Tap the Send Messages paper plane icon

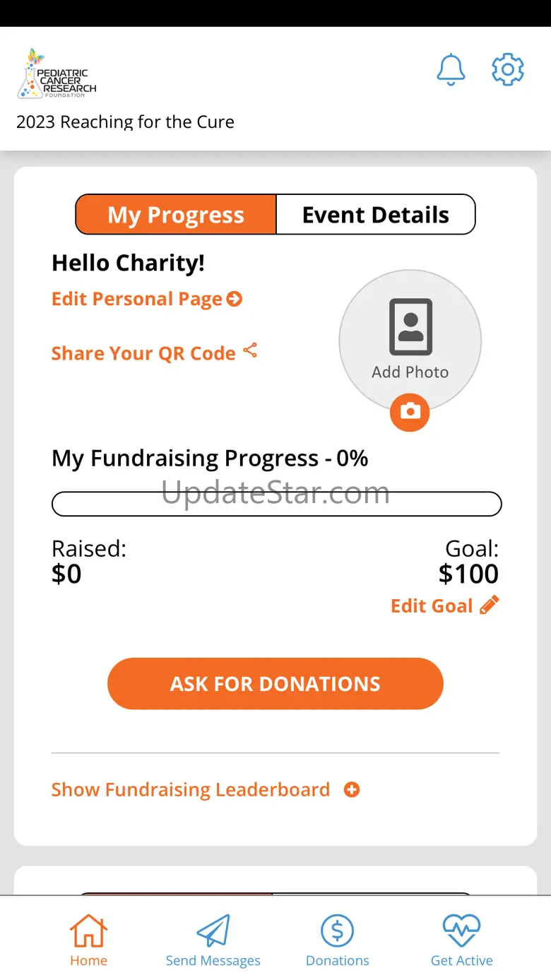tap(213, 931)
